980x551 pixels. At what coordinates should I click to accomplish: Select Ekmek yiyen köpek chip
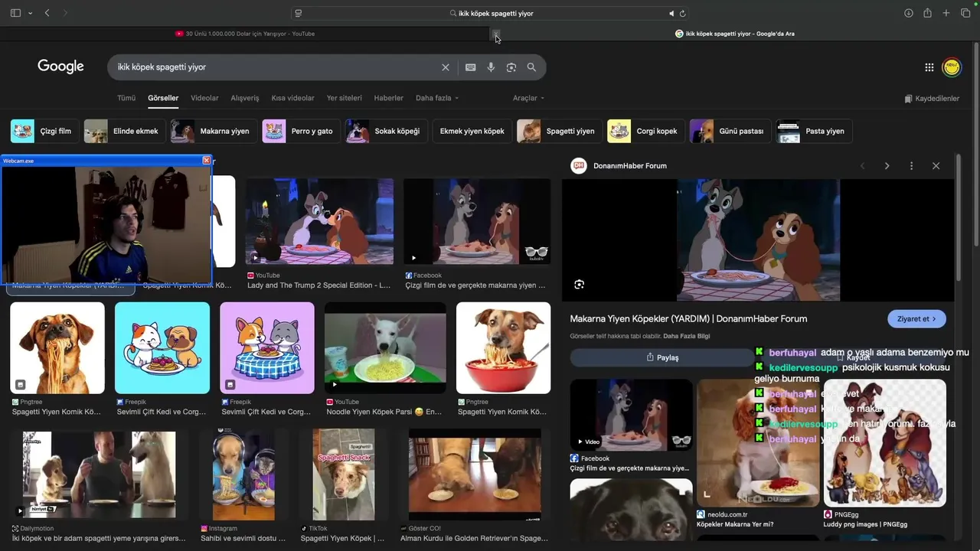pos(472,131)
